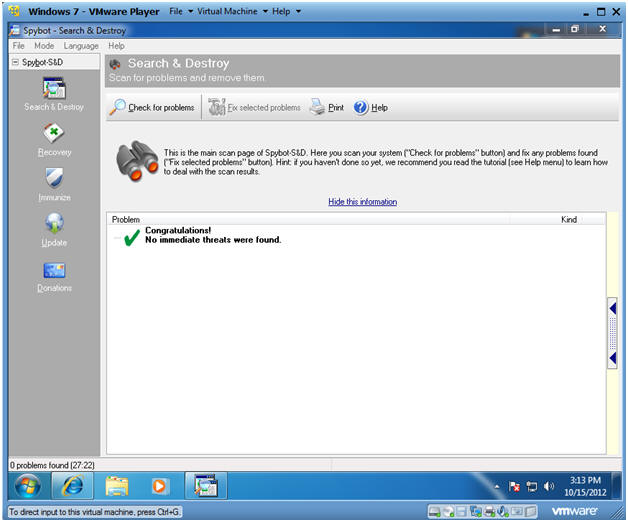Click the upper blue arrow on side panel
The height and width of the screenshot is (522, 628).
tap(612, 308)
